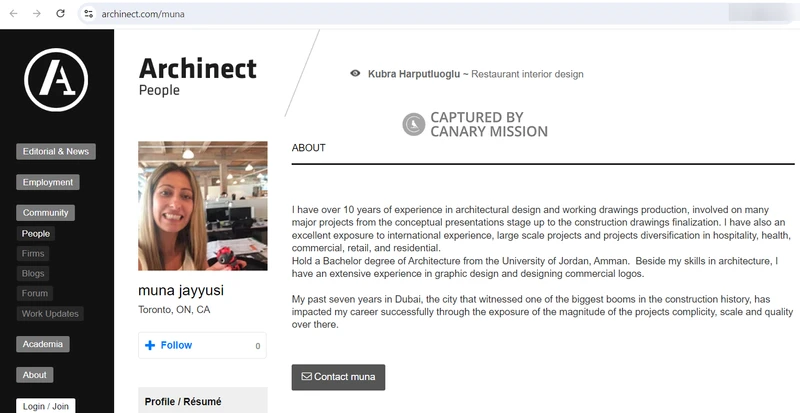
Task: Open Community section
Action: (x=45, y=213)
